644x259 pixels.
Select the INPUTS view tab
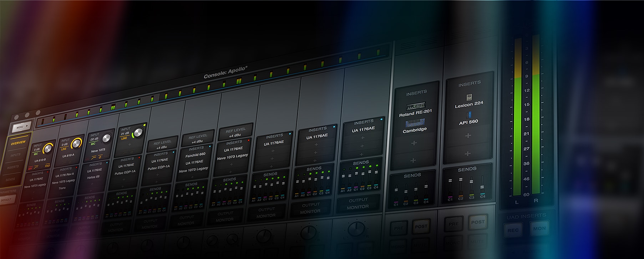pyautogui.click(x=15, y=155)
